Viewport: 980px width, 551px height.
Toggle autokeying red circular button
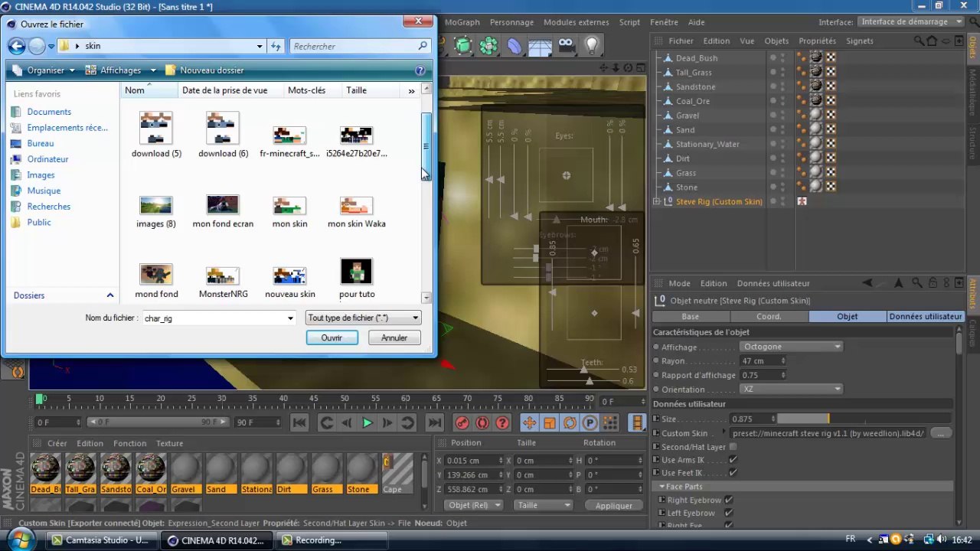point(482,422)
